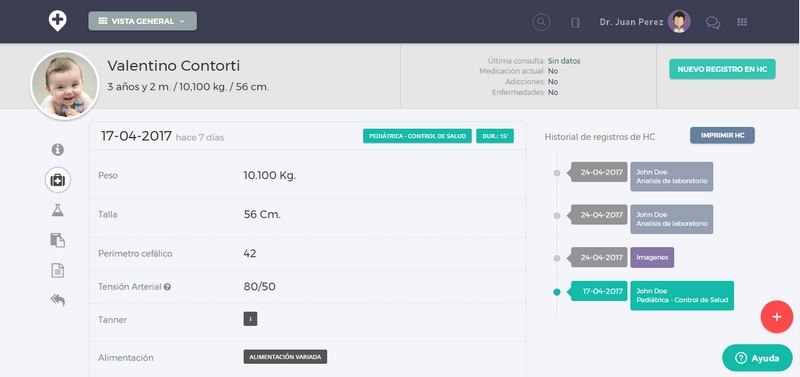
Task: Open the Ayuda help button
Action: [757, 358]
